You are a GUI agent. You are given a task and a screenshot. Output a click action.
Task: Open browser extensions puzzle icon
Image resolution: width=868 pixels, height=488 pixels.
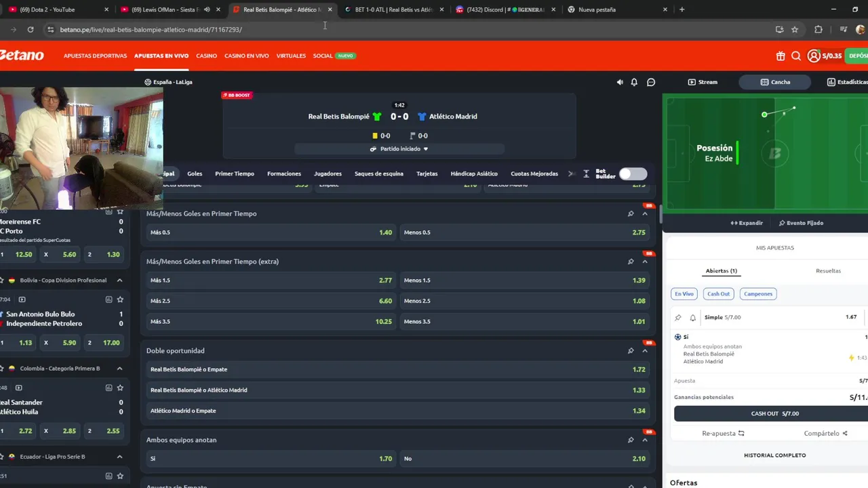coord(818,29)
